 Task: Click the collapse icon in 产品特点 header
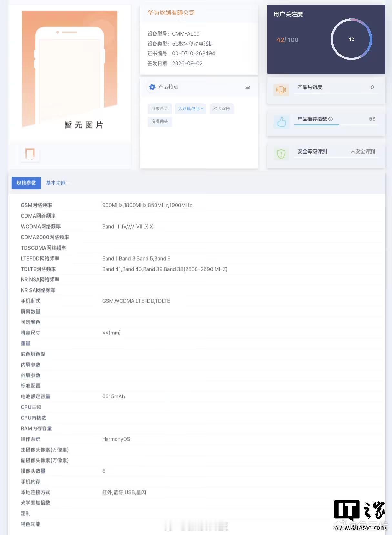[247, 87]
